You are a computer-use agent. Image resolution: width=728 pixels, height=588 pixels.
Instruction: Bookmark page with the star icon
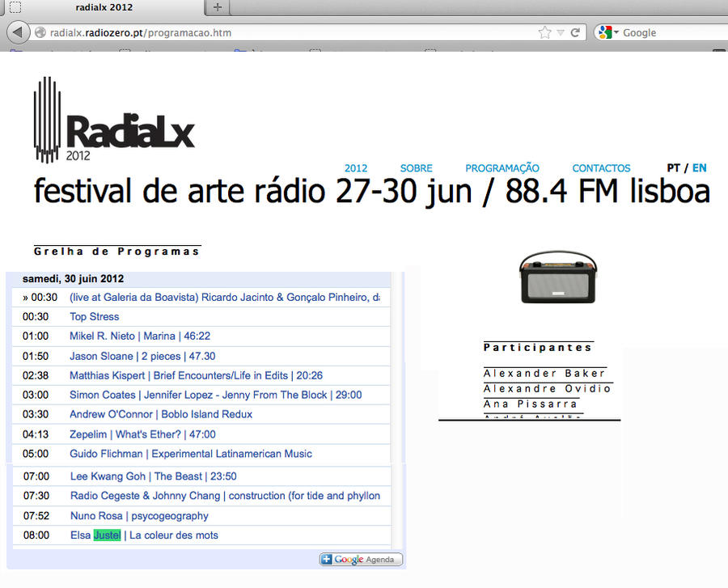tap(544, 32)
